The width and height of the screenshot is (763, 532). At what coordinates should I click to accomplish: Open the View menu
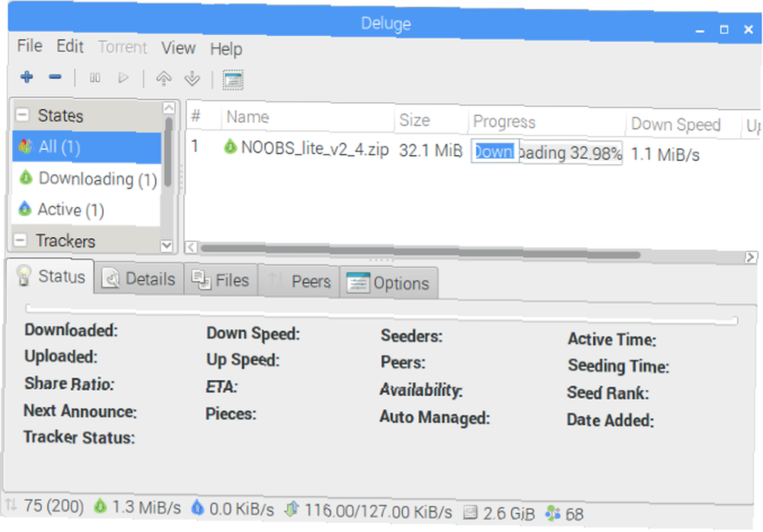click(x=178, y=48)
